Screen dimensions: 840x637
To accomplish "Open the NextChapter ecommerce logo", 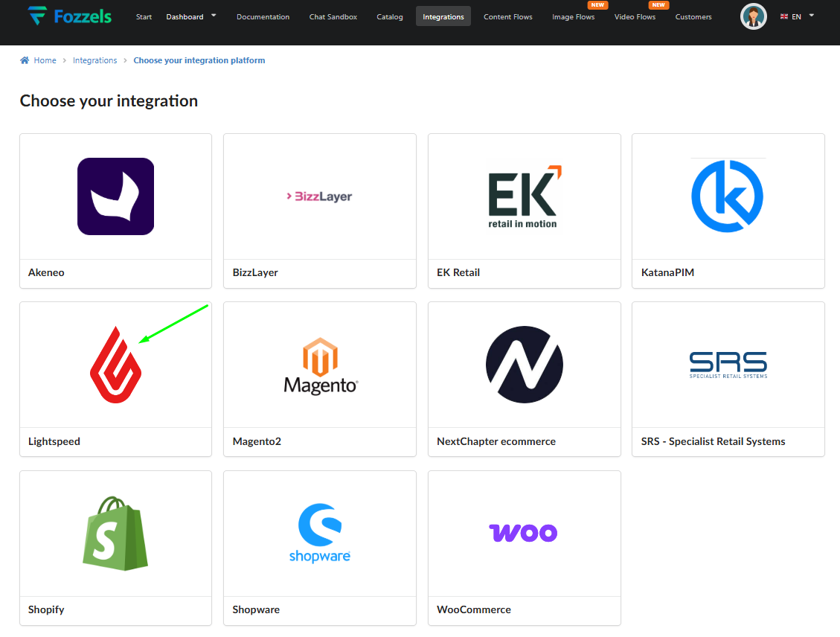I will click(524, 365).
